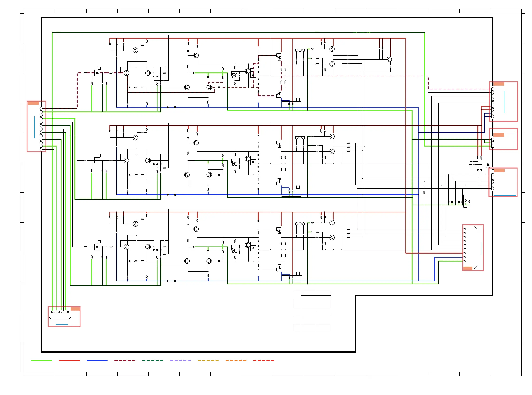Image resolution: width=532 pixels, height=395 pixels.
Task: Click the solid blue legend line
Action: pos(97,360)
